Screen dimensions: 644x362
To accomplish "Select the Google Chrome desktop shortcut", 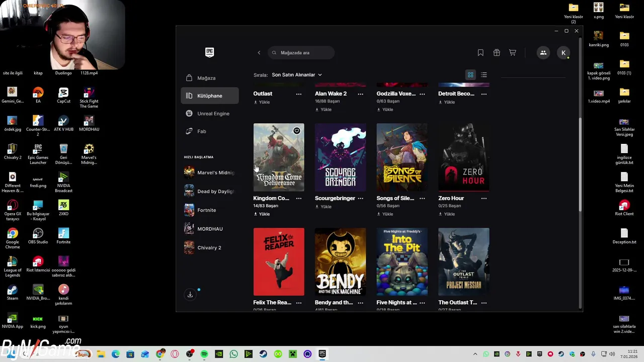I will pos(12,239).
